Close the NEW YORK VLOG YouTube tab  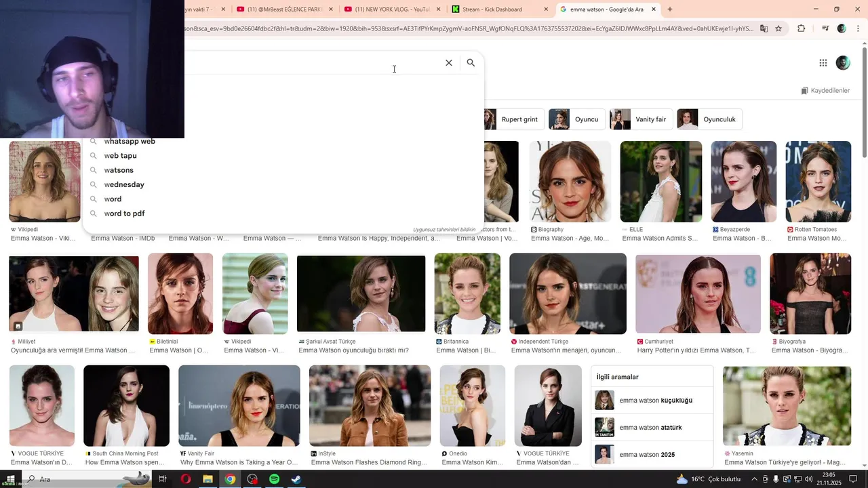[438, 9]
